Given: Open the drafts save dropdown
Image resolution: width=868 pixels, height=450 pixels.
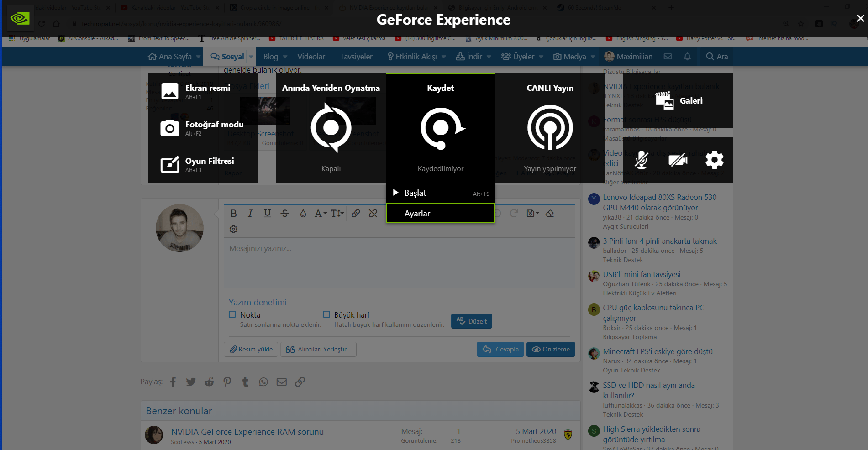Looking at the screenshot, I should click(x=532, y=213).
